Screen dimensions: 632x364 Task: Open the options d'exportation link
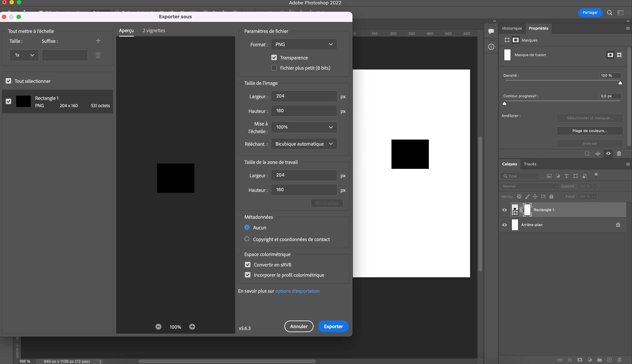pyautogui.click(x=298, y=291)
